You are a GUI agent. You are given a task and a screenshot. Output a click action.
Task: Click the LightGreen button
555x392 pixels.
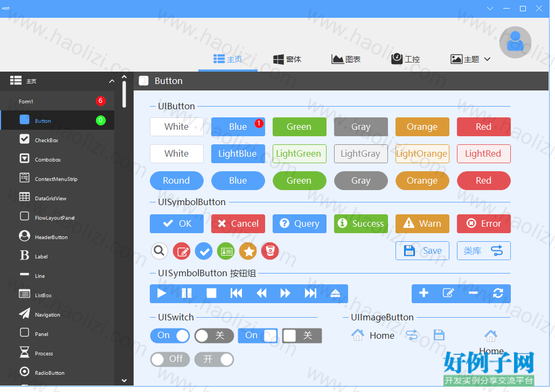tap(300, 153)
